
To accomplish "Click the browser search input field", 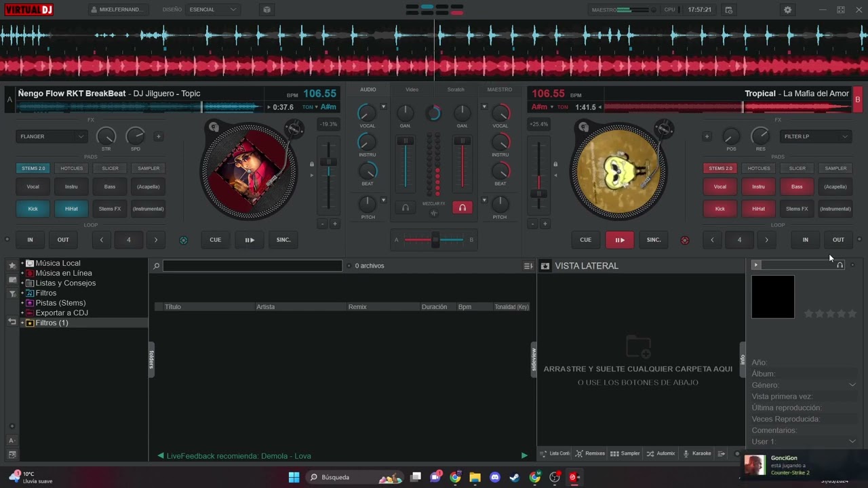I will (x=252, y=266).
